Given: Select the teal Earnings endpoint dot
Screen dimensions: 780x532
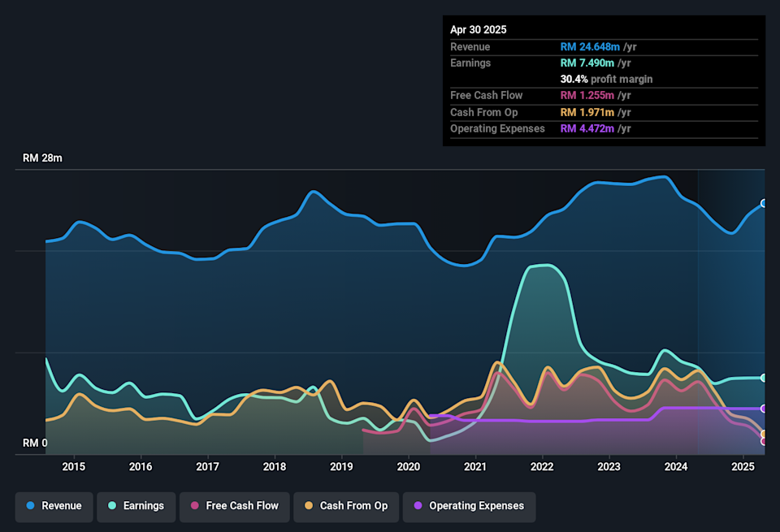Looking at the screenshot, I should point(764,378).
